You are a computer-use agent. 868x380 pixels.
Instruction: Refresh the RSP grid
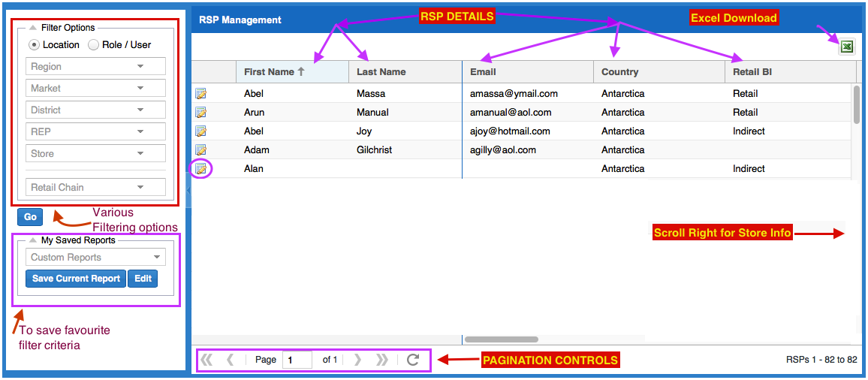point(412,360)
